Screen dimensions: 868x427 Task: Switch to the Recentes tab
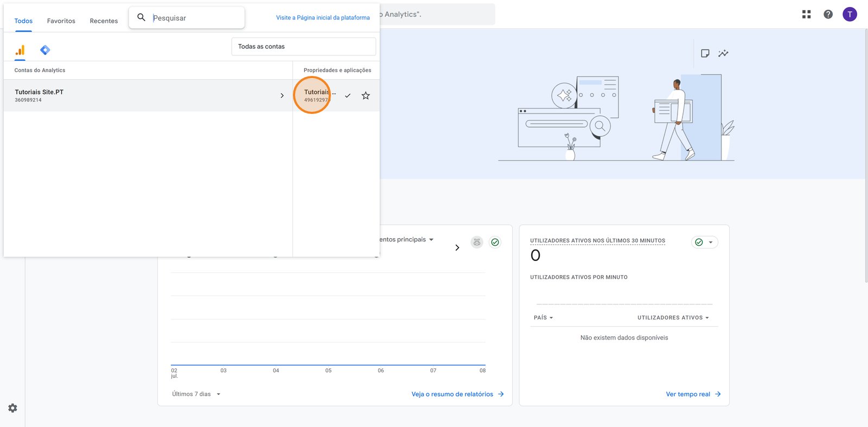(104, 21)
